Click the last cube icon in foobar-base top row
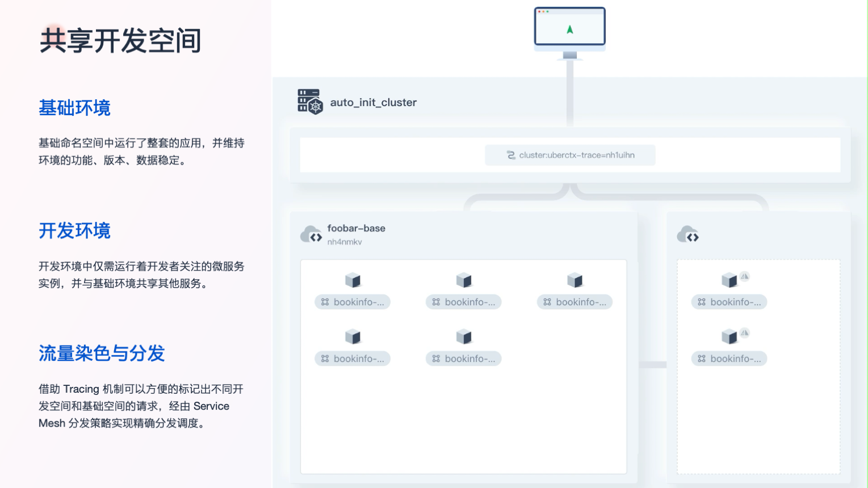The width and height of the screenshot is (868, 488). [575, 280]
